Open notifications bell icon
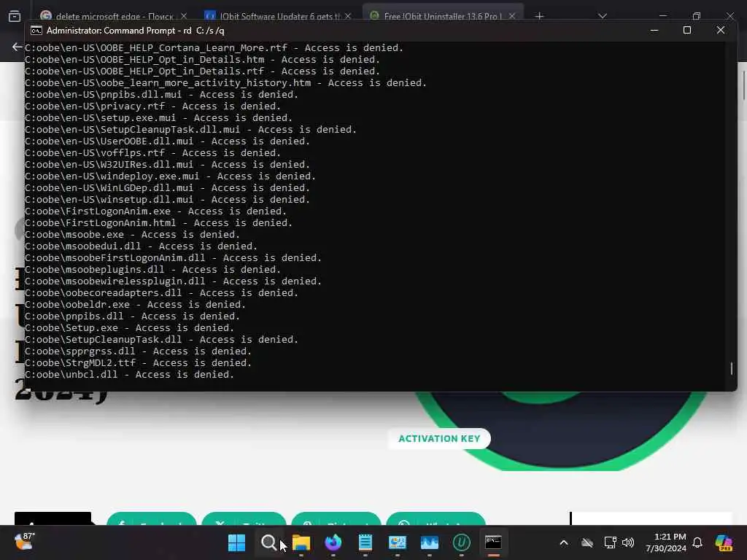The width and height of the screenshot is (747, 560). (697, 542)
